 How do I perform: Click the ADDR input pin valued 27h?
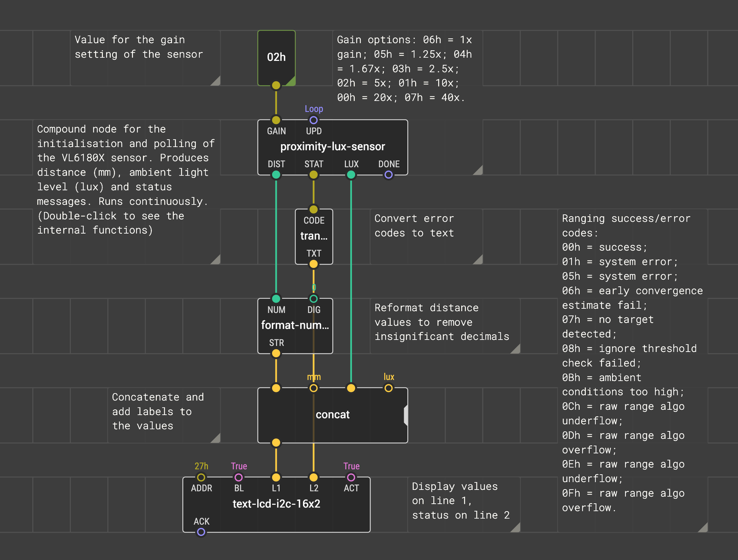pyautogui.click(x=201, y=477)
